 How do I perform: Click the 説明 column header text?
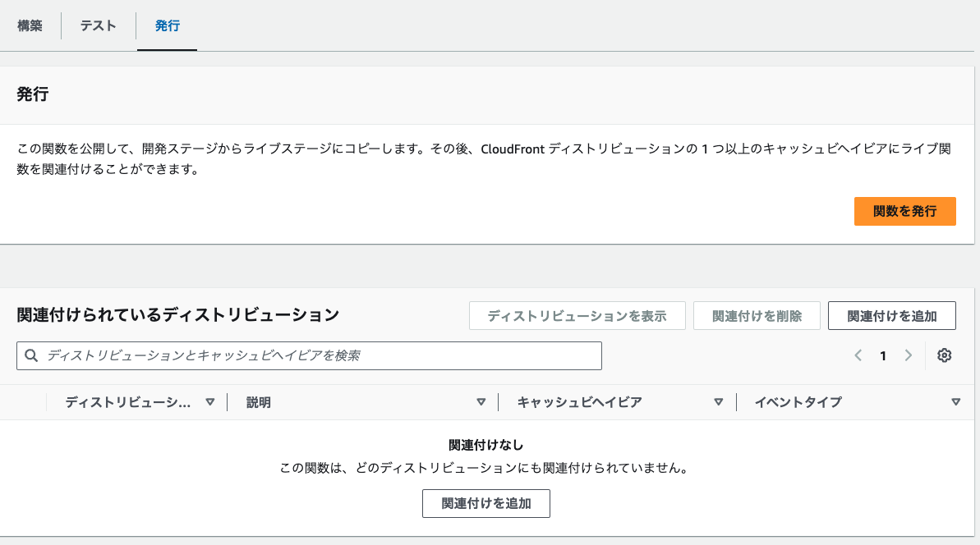pos(259,403)
